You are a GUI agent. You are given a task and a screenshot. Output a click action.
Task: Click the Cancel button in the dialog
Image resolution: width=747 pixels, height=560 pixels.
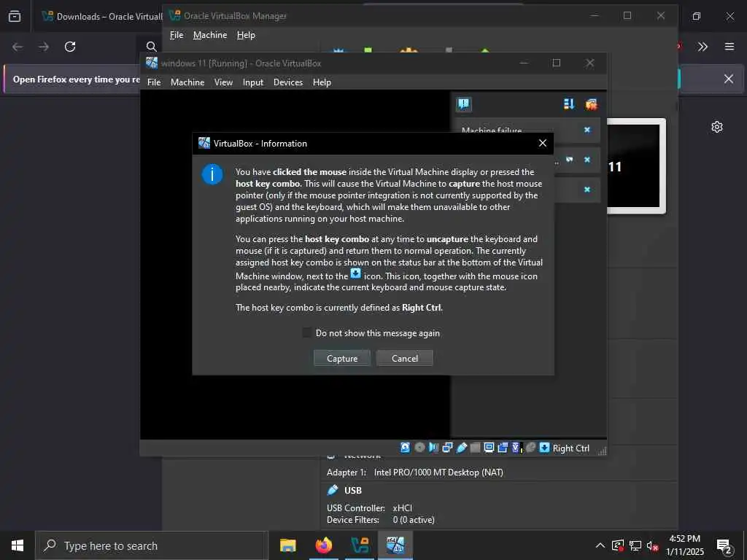coord(404,358)
